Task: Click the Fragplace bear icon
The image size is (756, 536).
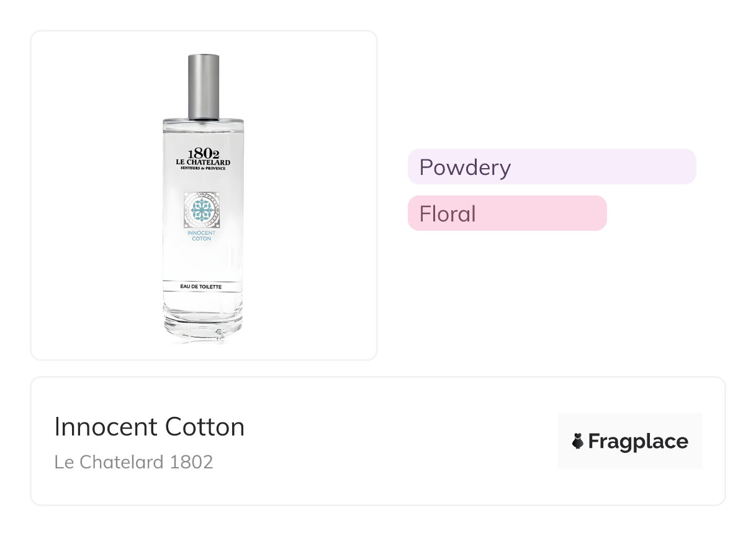Action: tap(578, 442)
